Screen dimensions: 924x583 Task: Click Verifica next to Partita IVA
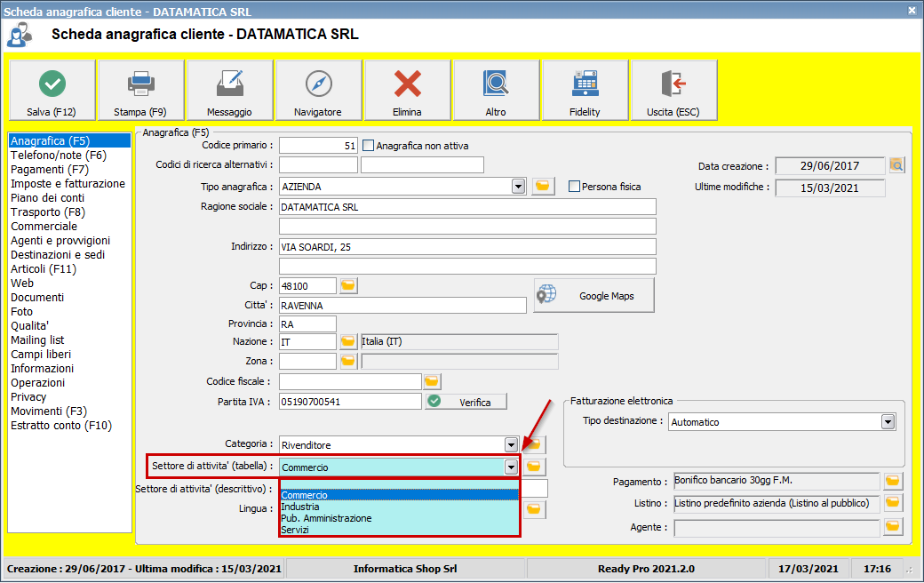coord(466,402)
